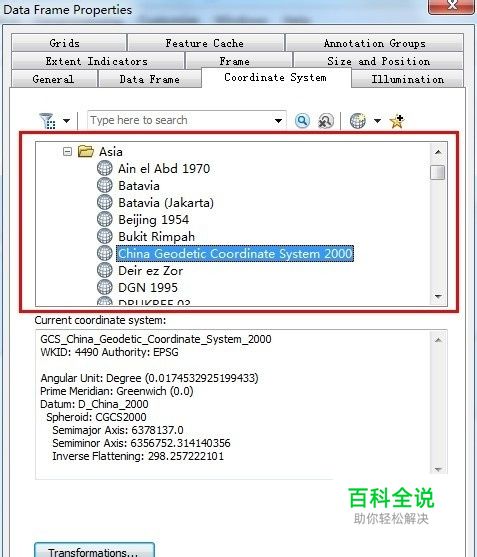Open the Extent Indicators tab

(x=97, y=61)
